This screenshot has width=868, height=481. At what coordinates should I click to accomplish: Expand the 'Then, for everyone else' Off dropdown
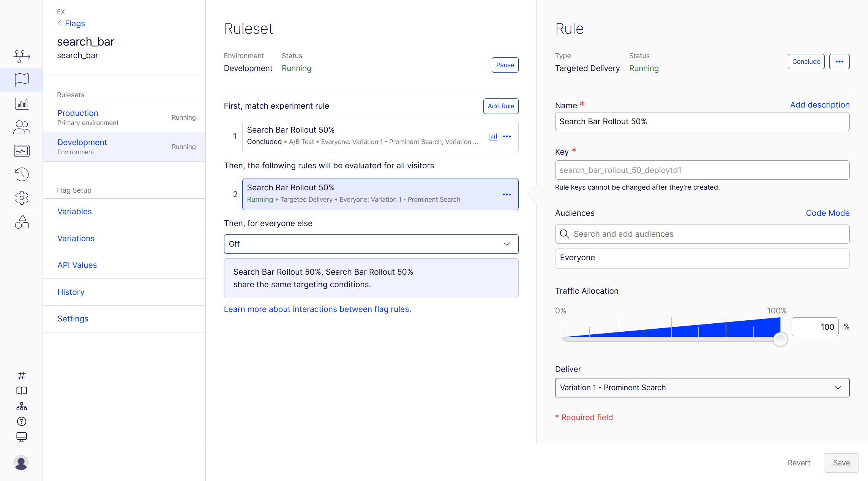point(371,244)
